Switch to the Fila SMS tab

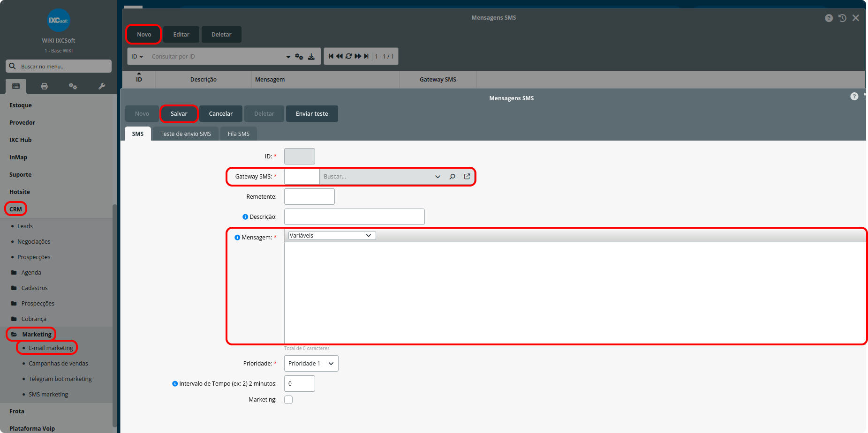click(239, 134)
